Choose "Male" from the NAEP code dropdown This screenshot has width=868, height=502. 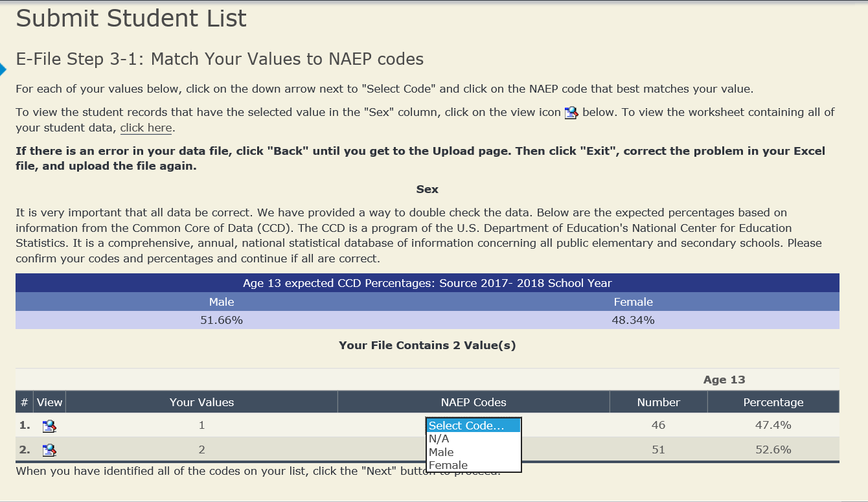(441, 452)
